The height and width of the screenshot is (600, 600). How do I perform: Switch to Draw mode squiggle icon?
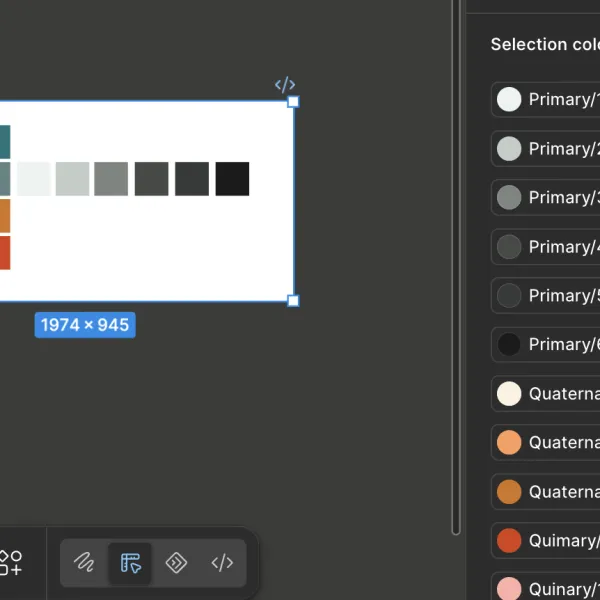(84, 563)
